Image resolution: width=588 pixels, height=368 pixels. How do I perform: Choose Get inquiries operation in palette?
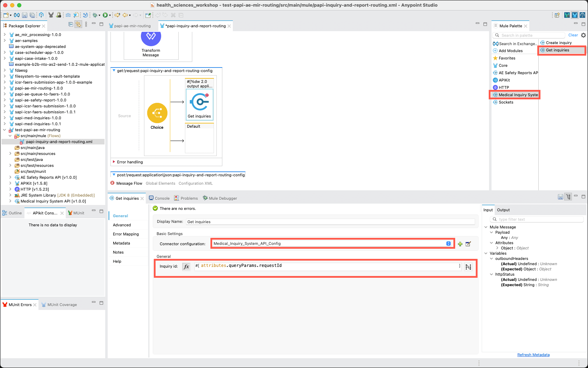tap(562, 50)
